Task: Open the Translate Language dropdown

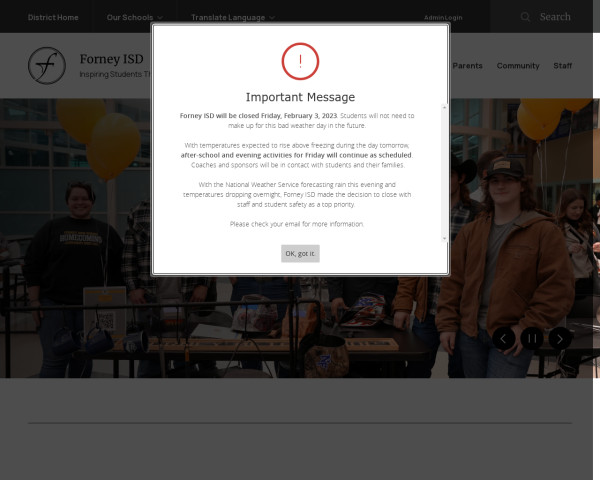Action: click(x=234, y=17)
